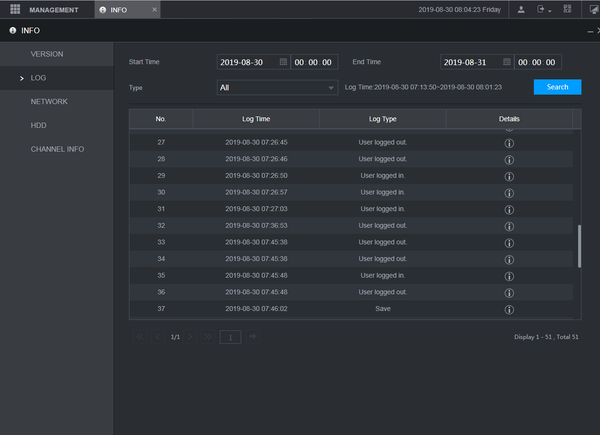Image resolution: width=600 pixels, height=435 pixels.
Task: Open Start Time calendar picker
Action: [x=283, y=62]
